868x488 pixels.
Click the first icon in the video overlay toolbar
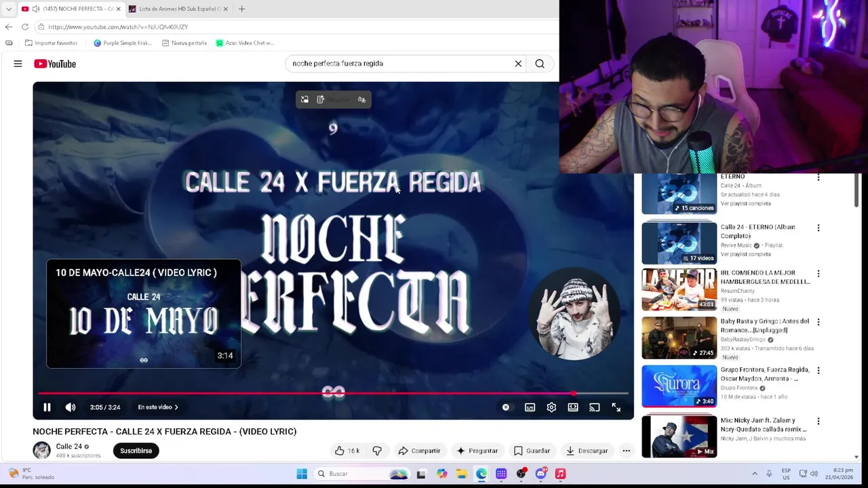pos(304,100)
